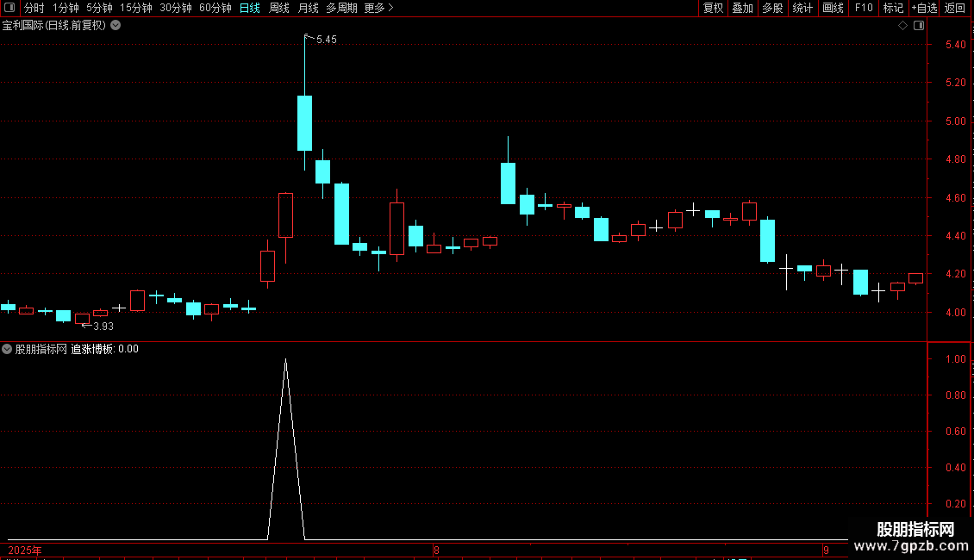Click the indicator spike peak at 1.00
Screen dimensions: 974x560
click(x=286, y=360)
